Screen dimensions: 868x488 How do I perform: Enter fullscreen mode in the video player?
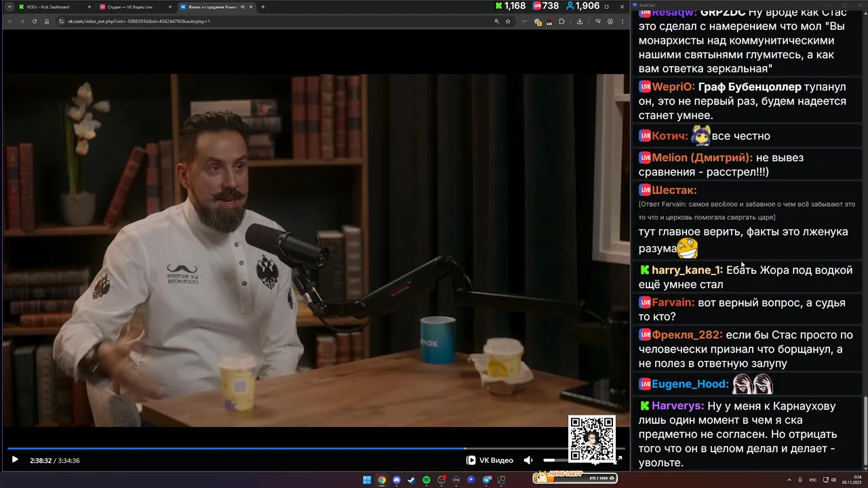619,460
